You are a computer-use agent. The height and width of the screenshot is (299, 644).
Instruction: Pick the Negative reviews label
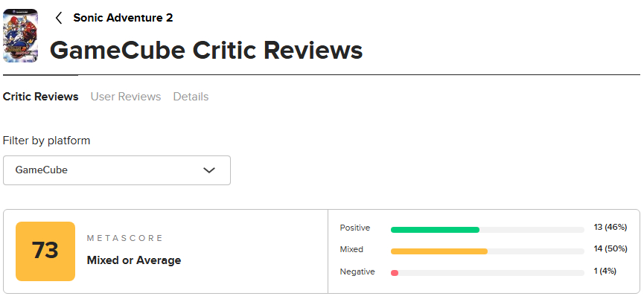tap(357, 271)
